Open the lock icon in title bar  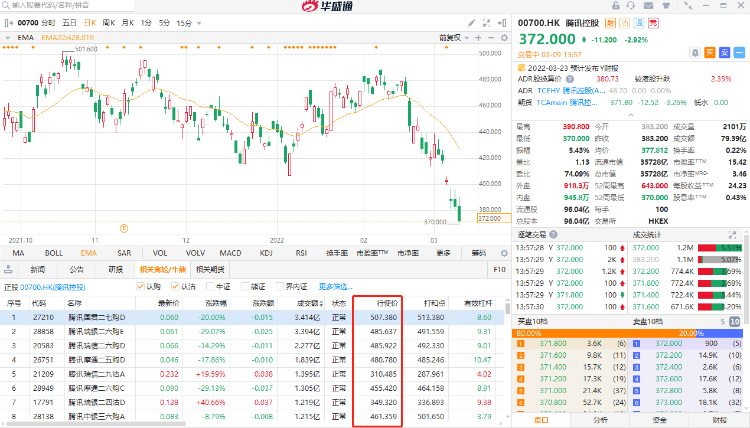click(x=616, y=5)
